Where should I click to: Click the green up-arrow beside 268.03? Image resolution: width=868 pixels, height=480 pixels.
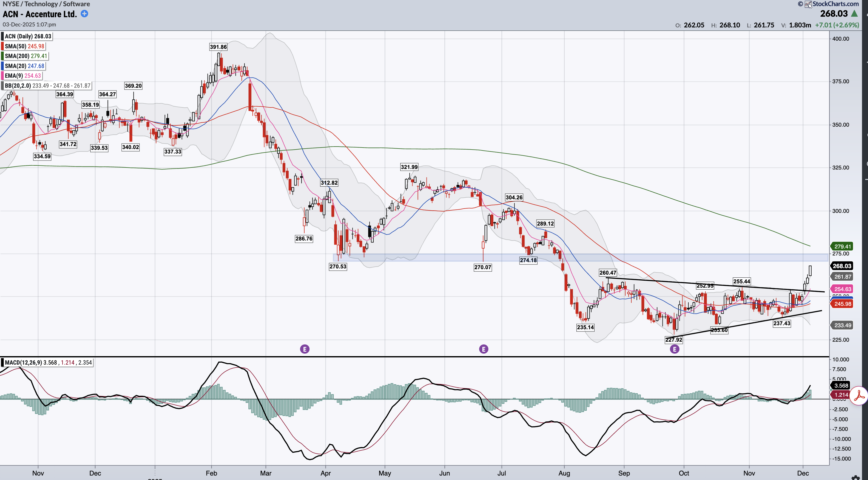[x=854, y=14]
